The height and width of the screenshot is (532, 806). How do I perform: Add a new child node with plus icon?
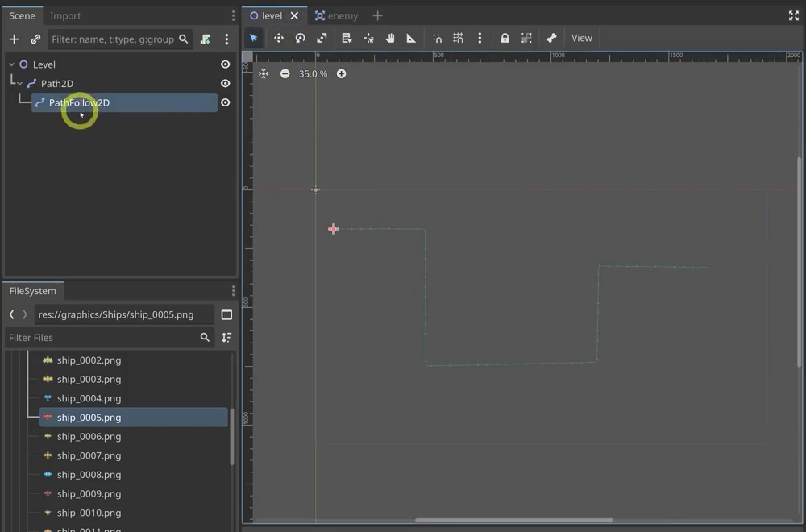pyautogui.click(x=14, y=39)
